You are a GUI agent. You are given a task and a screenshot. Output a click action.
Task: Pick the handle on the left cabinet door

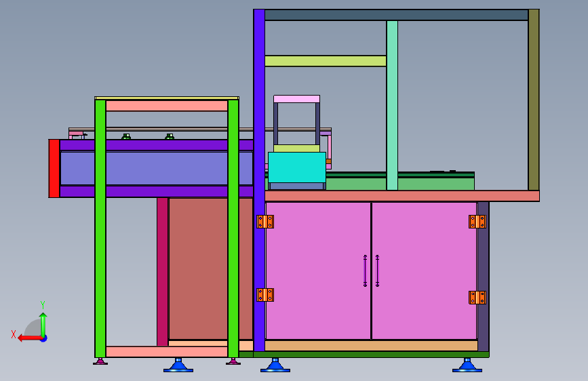[x=366, y=270]
